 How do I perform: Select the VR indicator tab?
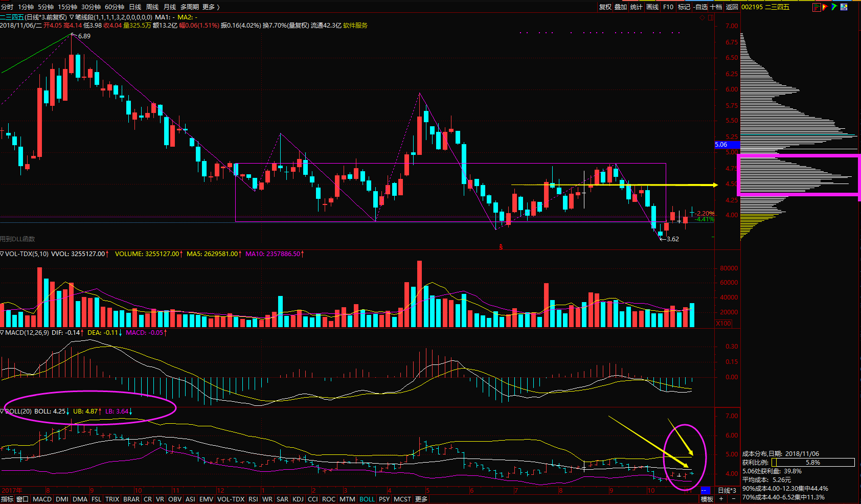tap(160, 499)
